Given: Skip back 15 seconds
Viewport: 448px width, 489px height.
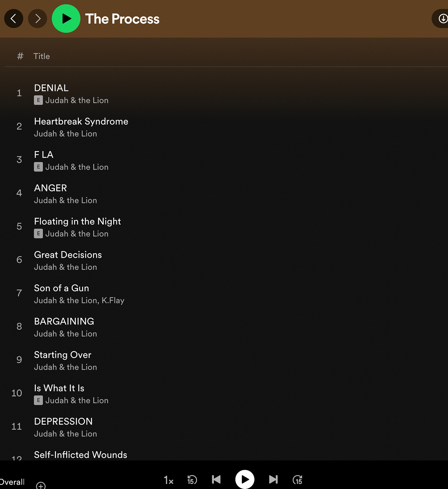Looking at the screenshot, I should (x=192, y=480).
